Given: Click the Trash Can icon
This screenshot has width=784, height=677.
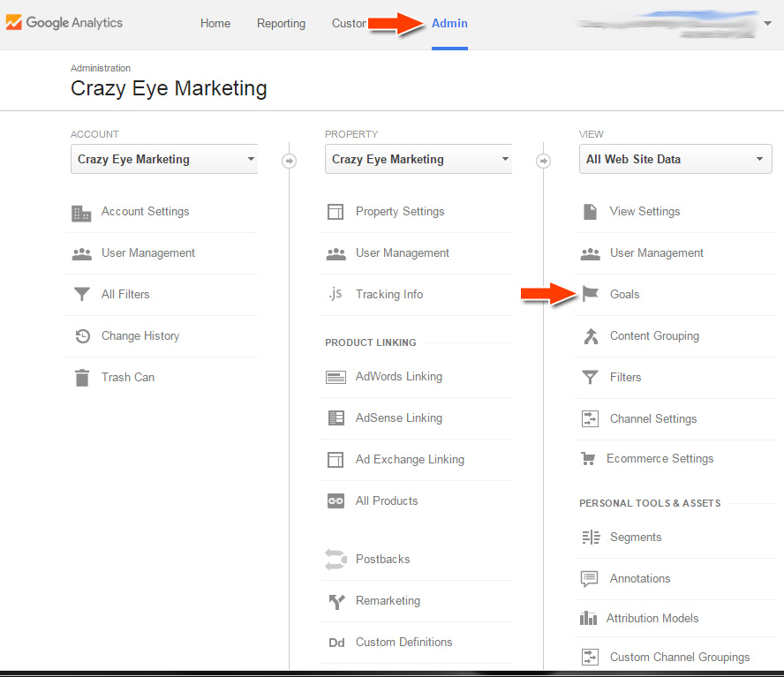Looking at the screenshot, I should click(82, 378).
